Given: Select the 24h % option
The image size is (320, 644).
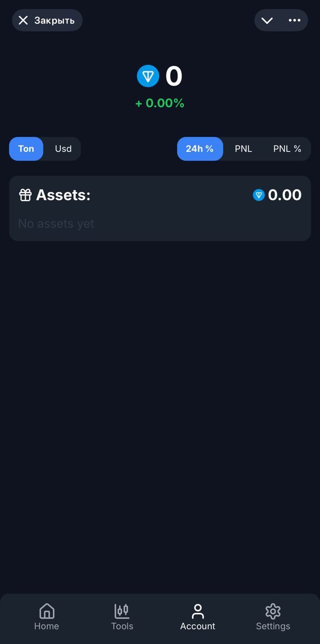Looking at the screenshot, I should 200,148.
